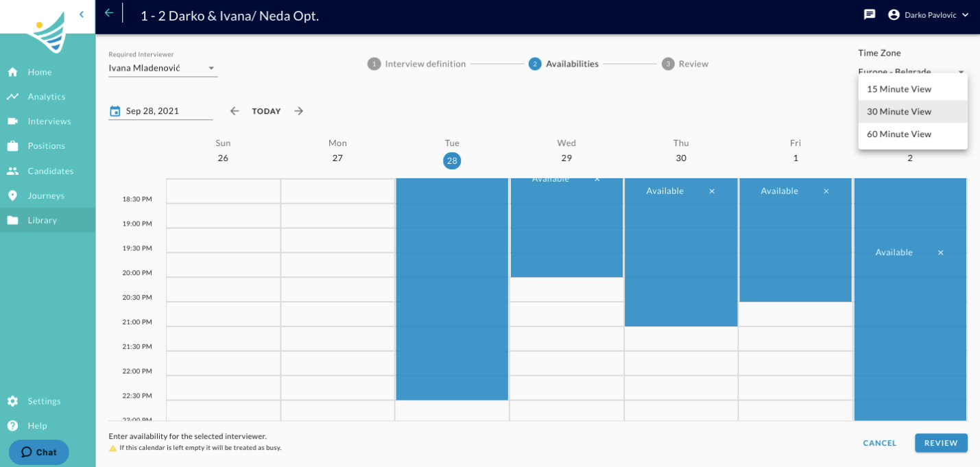Click the Thu 30 column header

click(681, 151)
